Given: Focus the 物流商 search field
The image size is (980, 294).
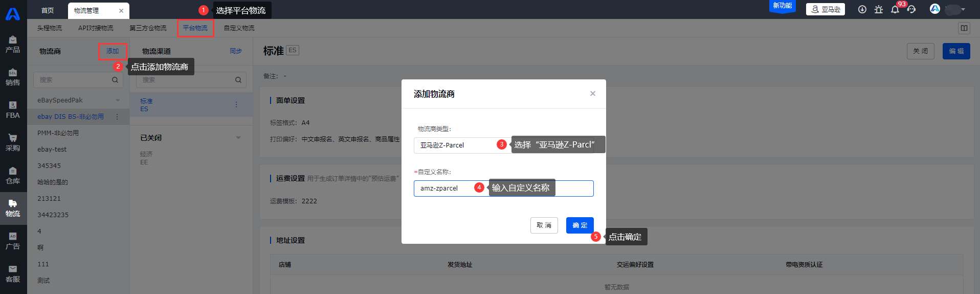Looking at the screenshot, I should (78, 80).
